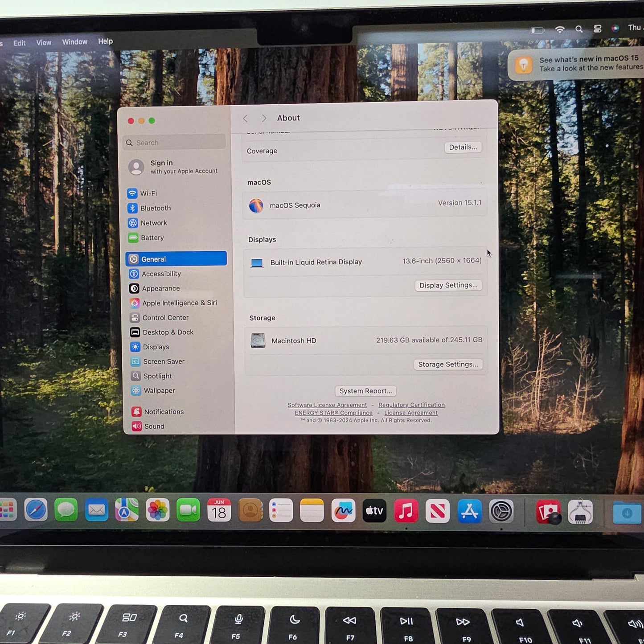The height and width of the screenshot is (644, 644).
Task: Click the Siri icon in menu bar
Action: (x=615, y=28)
